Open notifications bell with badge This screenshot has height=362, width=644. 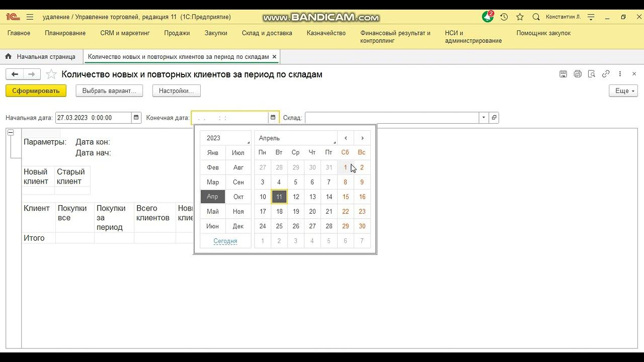[x=488, y=17]
